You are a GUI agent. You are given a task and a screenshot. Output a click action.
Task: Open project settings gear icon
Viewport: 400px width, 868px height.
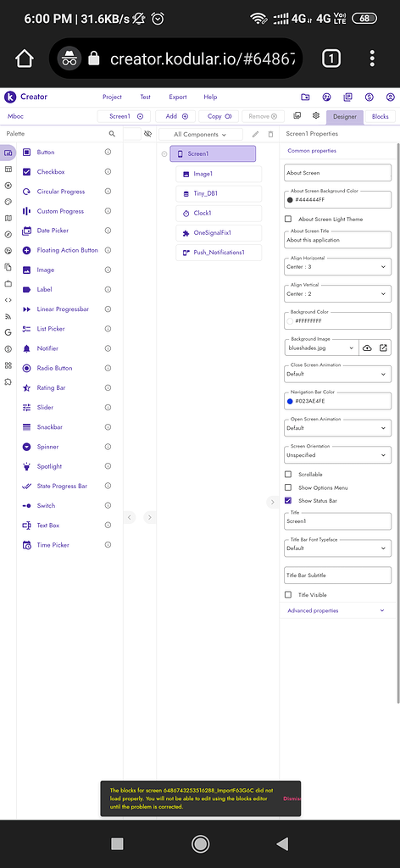[x=316, y=115]
